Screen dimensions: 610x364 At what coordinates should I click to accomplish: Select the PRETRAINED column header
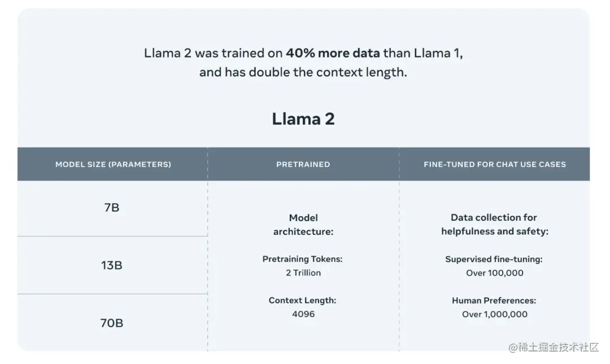[x=303, y=164]
